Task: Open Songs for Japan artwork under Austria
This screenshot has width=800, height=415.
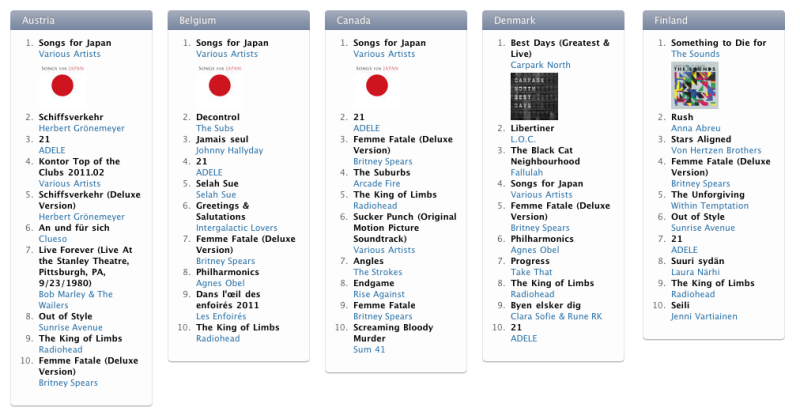Action: 62,85
